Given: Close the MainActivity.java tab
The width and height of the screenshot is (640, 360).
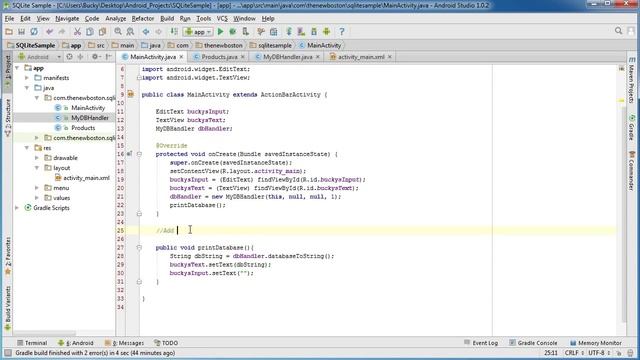Looking at the screenshot, I should pyautogui.click(x=182, y=57).
